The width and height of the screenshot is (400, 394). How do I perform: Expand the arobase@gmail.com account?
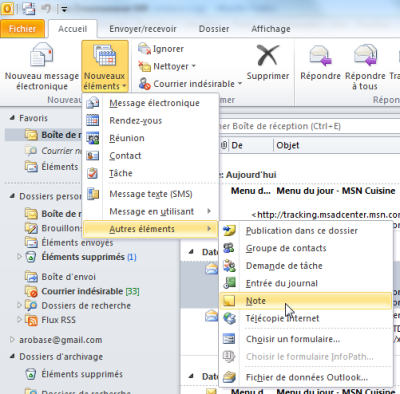tap(12, 340)
